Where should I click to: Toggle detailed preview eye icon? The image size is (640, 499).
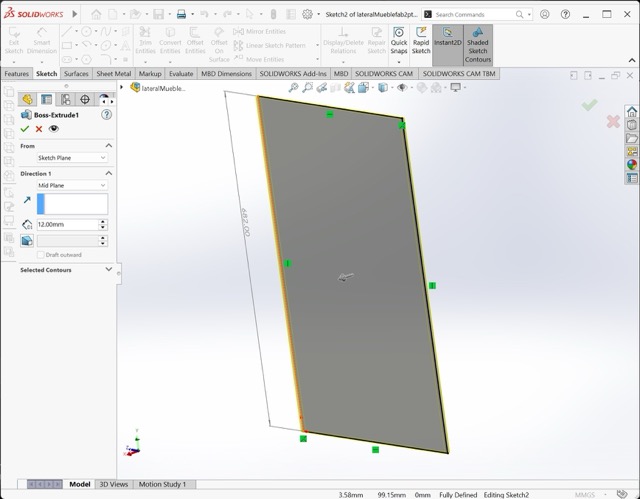tap(53, 129)
